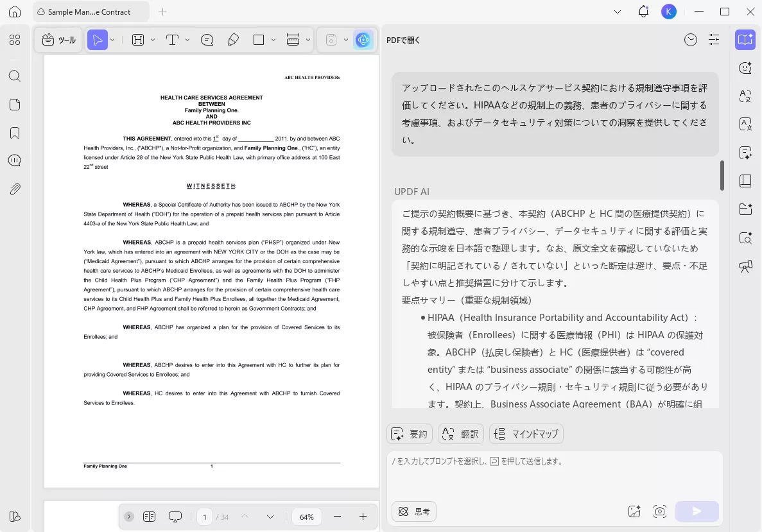Open the ツール (Tools) menu
762x532 pixels.
tap(58, 40)
